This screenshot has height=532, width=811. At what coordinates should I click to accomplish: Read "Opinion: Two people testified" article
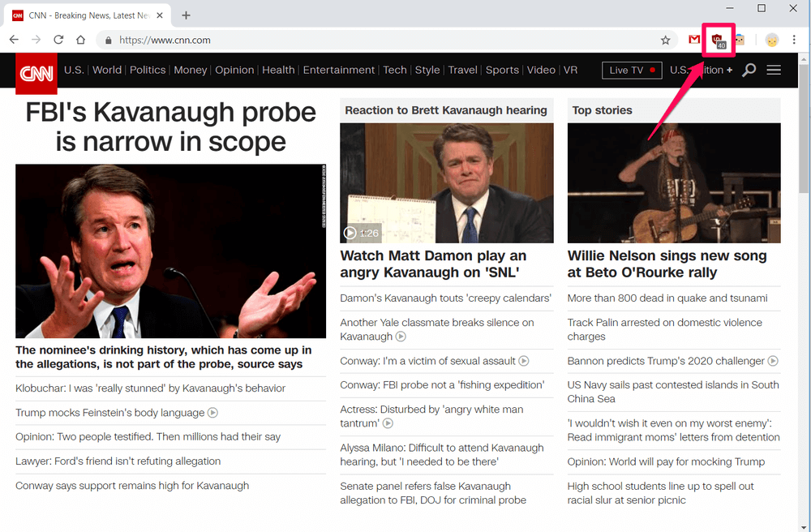pyautogui.click(x=148, y=437)
